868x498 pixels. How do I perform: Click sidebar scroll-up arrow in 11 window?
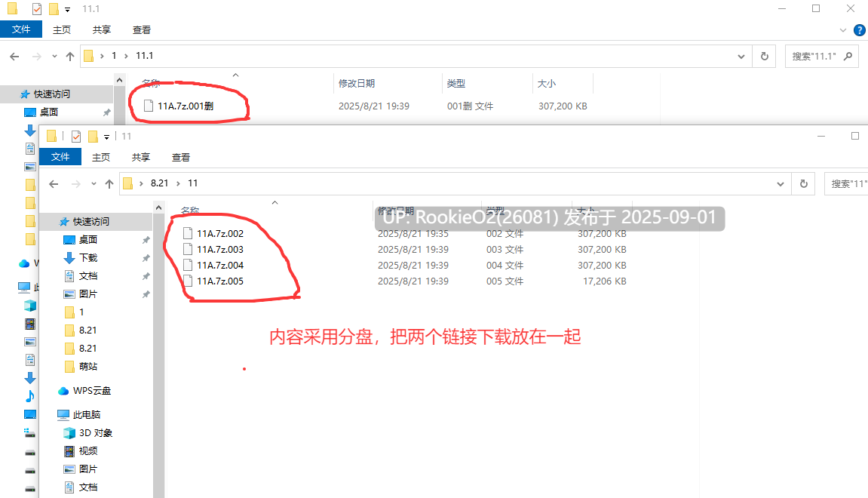159,207
